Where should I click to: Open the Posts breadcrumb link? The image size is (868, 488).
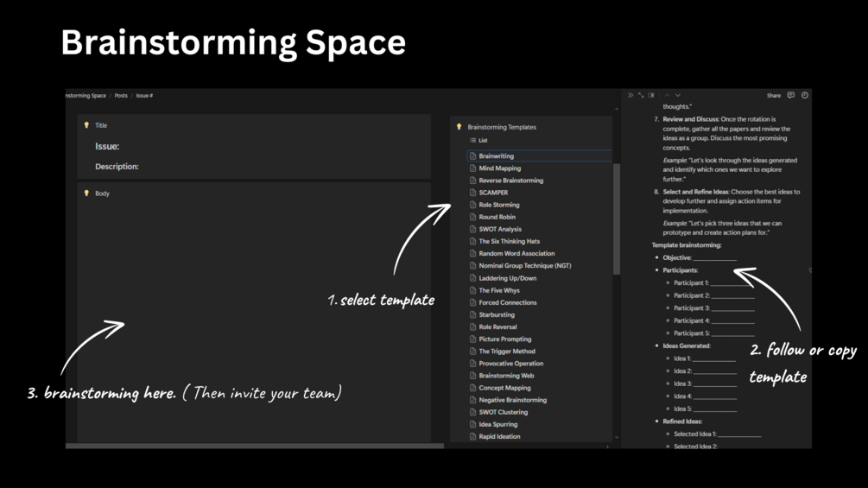pyautogui.click(x=121, y=96)
